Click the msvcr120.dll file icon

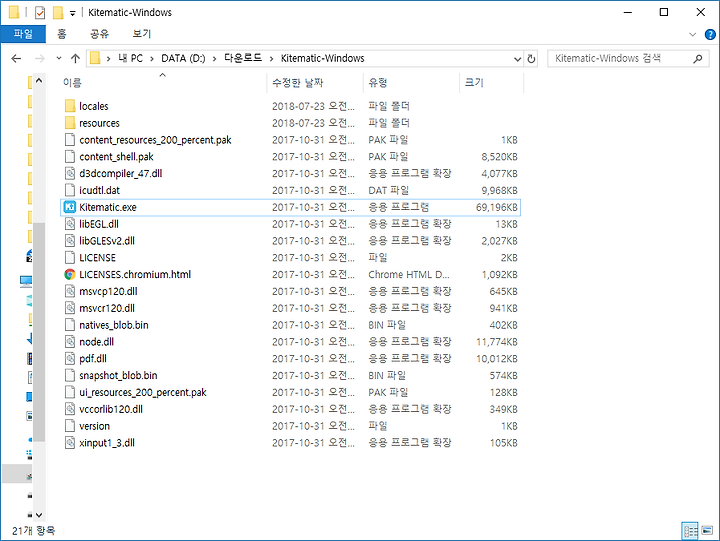(x=70, y=308)
